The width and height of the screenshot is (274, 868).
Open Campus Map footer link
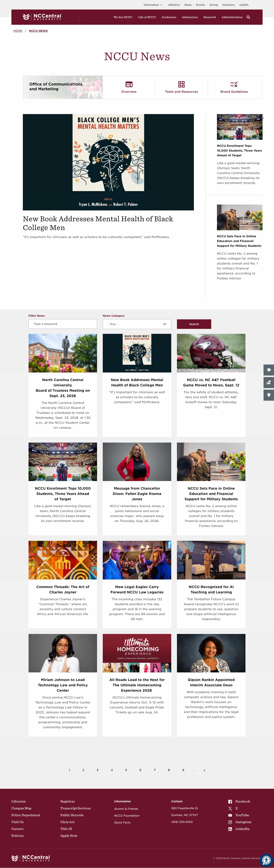pos(21,808)
